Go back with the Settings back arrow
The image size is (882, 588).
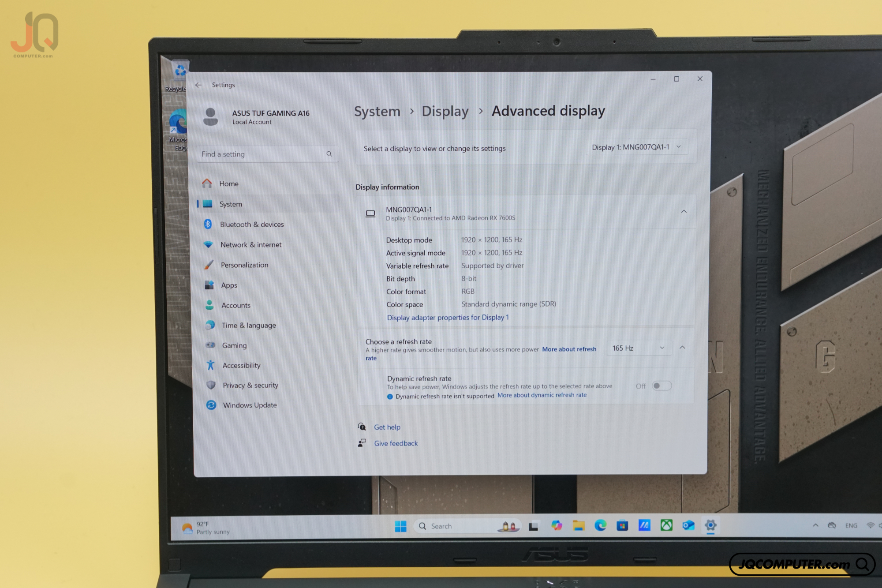(x=198, y=85)
